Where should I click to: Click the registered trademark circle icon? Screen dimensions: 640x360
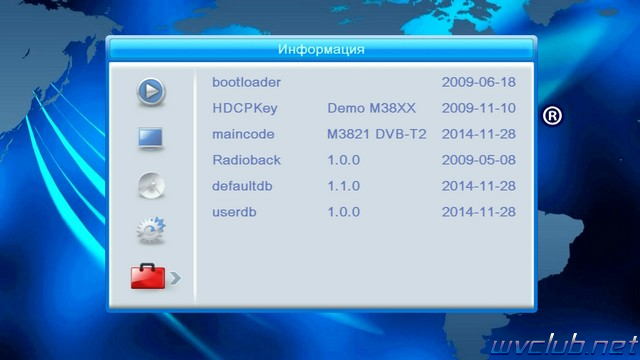(552, 116)
